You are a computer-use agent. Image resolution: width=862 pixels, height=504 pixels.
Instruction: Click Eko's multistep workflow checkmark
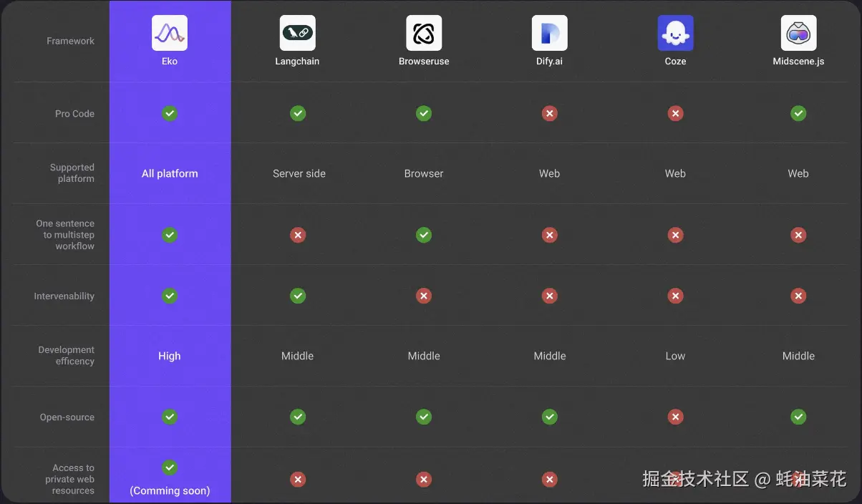tap(170, 235)
